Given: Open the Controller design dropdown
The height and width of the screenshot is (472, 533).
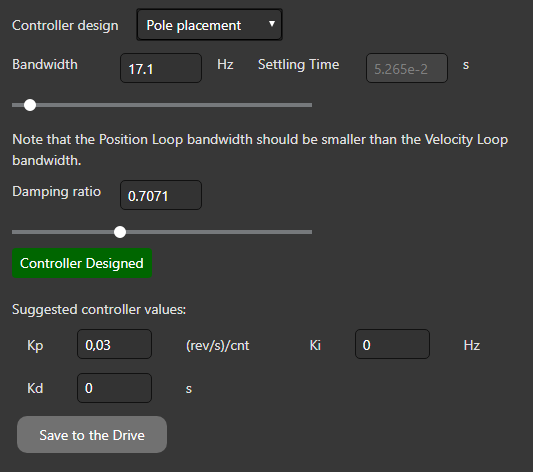Looking at the screenshot, I should click(209, 25).
